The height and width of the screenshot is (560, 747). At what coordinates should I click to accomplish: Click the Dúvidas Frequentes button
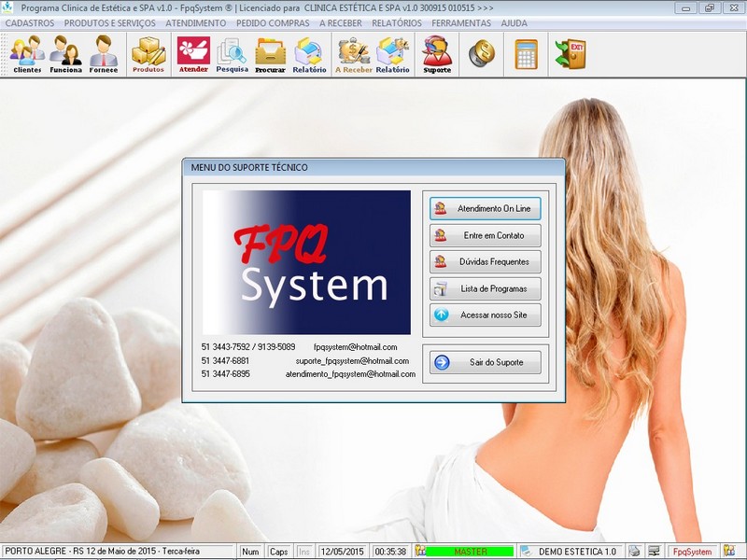[485, 262]
